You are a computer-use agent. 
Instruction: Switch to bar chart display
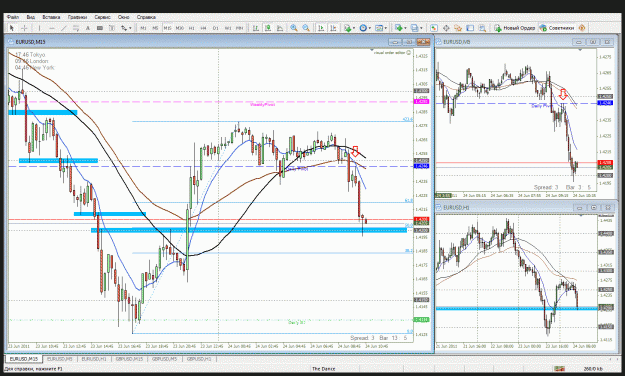(256, 28)
